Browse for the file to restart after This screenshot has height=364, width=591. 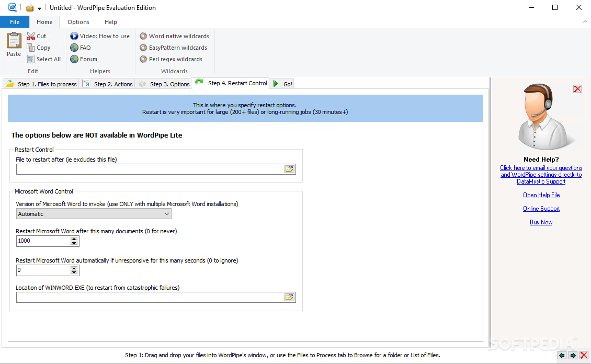coord(289,169)
